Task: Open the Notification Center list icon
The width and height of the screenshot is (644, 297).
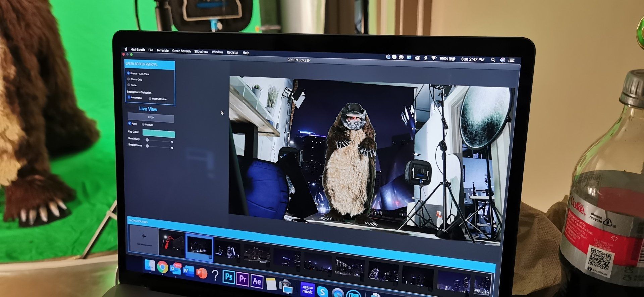Action: 512,60
